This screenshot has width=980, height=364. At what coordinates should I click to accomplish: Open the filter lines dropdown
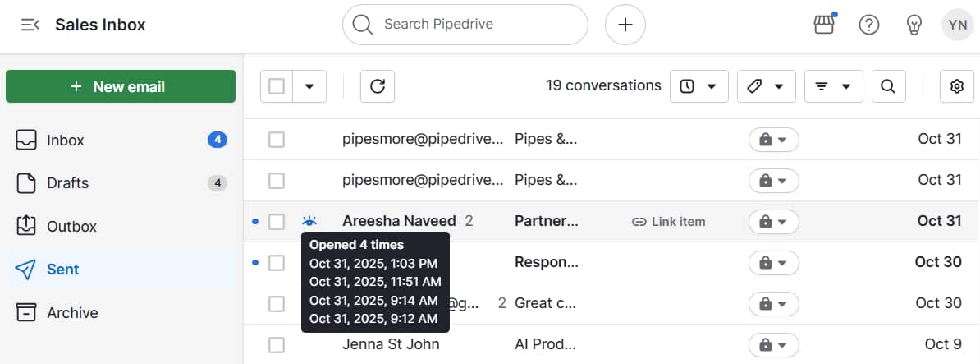point(834,86)
